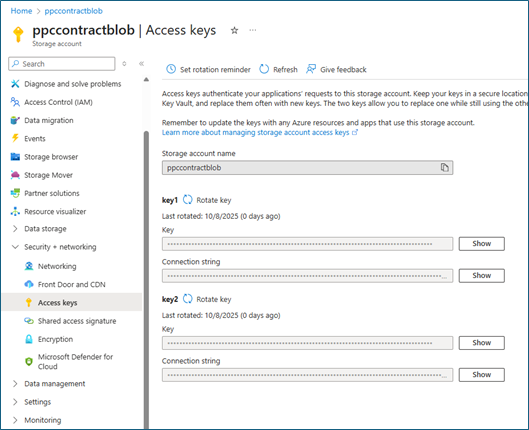Click the Refresh toolbar label

tap(285, 69)
